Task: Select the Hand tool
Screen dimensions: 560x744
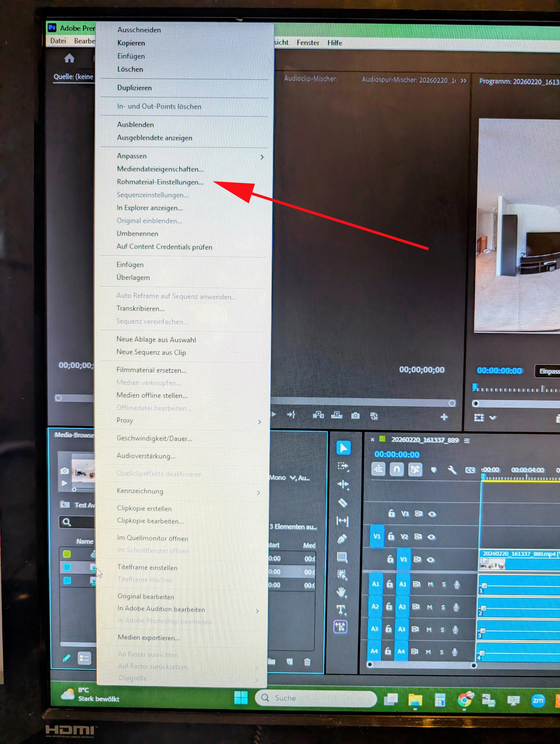Action: pyautogui.click(x=341, y=592)
